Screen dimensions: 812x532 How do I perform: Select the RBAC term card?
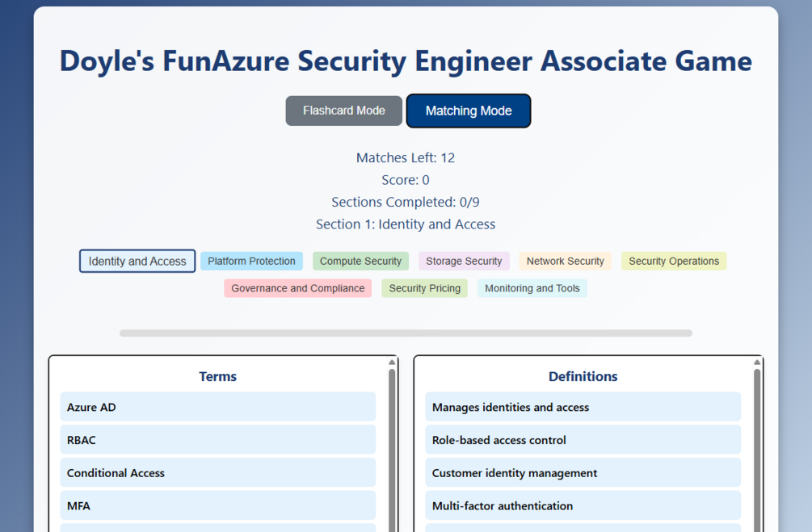click(x=218, y=440)
